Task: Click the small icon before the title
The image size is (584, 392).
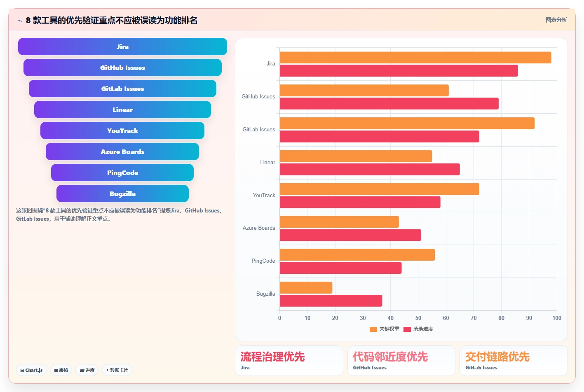Action: [19, 21]
